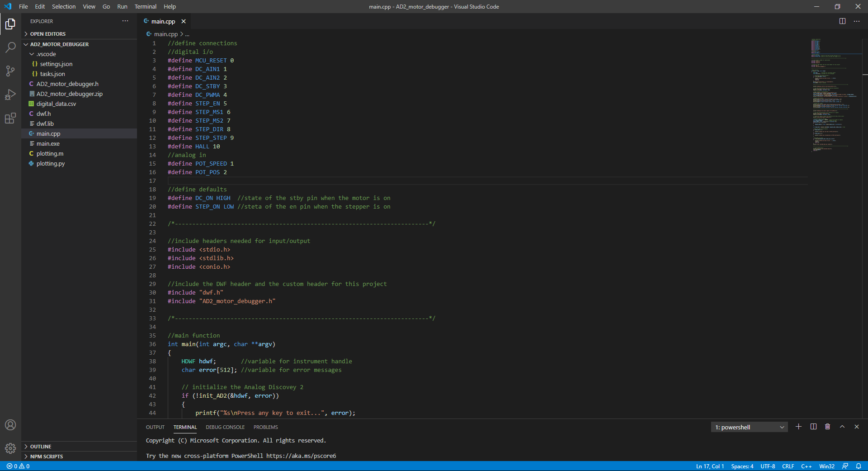Expand the OPEN EDITORS section
The height and width of the screenshot is (471, 868).
79,34
